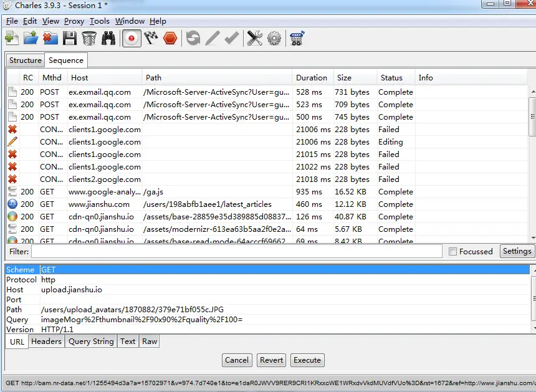The image size is (536, 392).
Task: Click the Repeat request icon
Action: click(x=193, y=38)
